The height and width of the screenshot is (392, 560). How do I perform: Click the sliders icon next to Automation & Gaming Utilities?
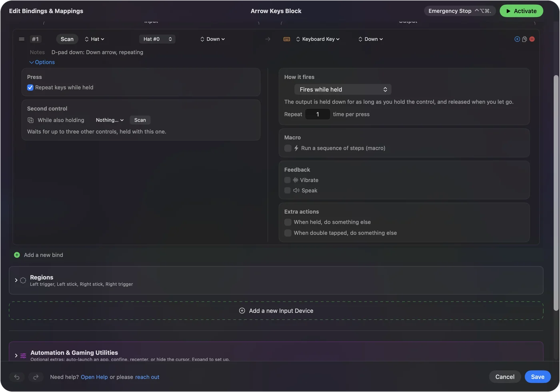pyautogui.click(x=23, y=356)
